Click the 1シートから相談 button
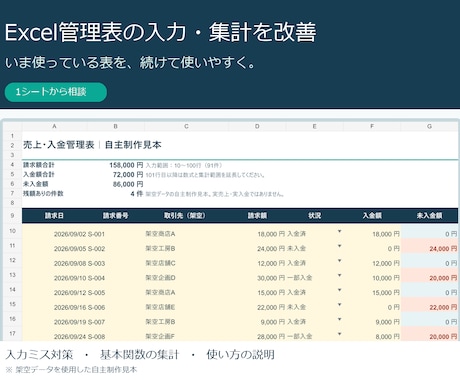Image resolution: width=460 pixels, height=380 pixels. click(56, 92)
